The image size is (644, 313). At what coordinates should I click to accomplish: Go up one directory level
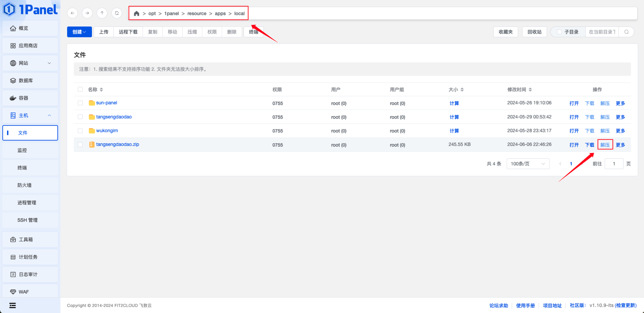[102, 13]
